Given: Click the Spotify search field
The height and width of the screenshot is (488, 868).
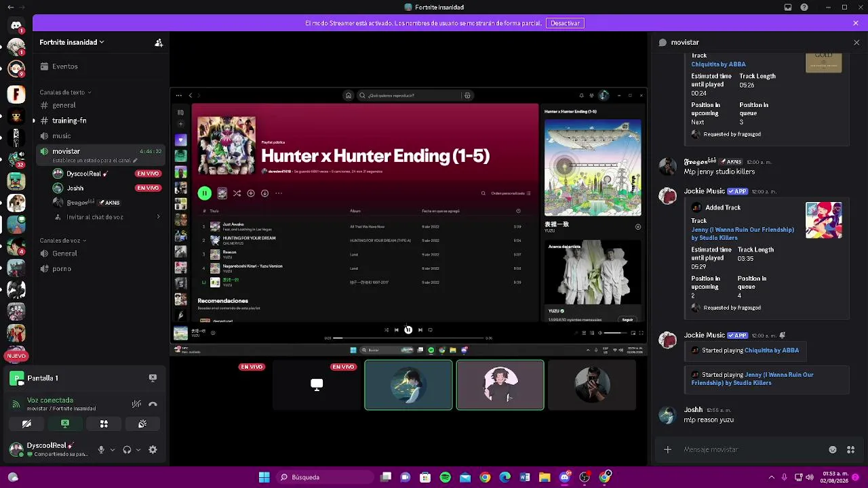Looking at the screenshot, I should 410,96.
